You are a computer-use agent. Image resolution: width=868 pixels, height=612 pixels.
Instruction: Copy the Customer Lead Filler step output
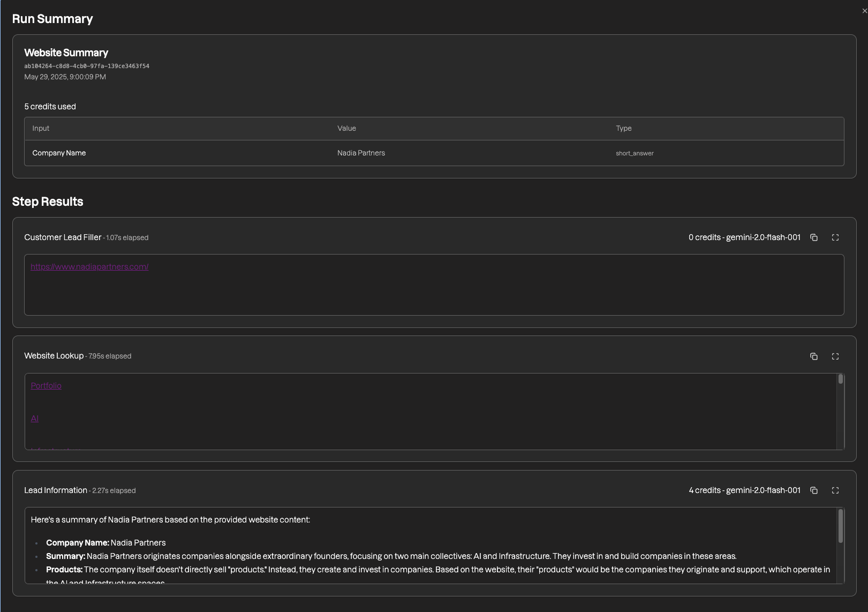[814, 237]
